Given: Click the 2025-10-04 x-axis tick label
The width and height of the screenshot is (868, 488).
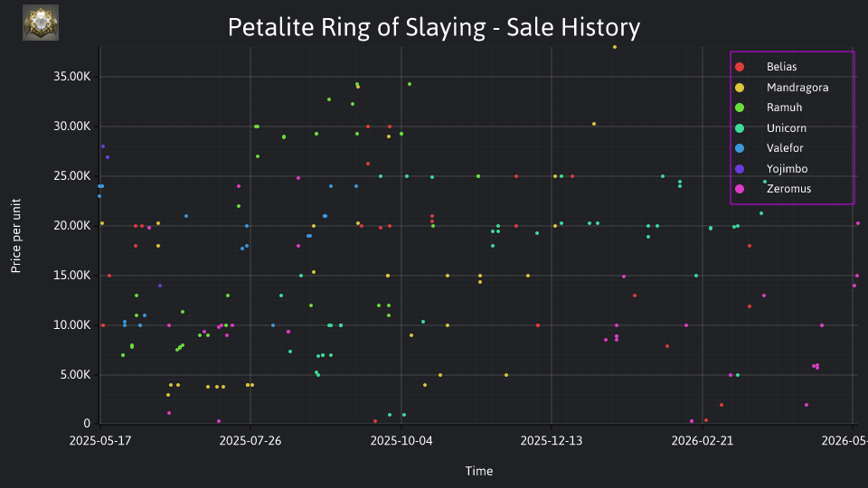Looking at the screenshot, I should click(x=401, y=441).
